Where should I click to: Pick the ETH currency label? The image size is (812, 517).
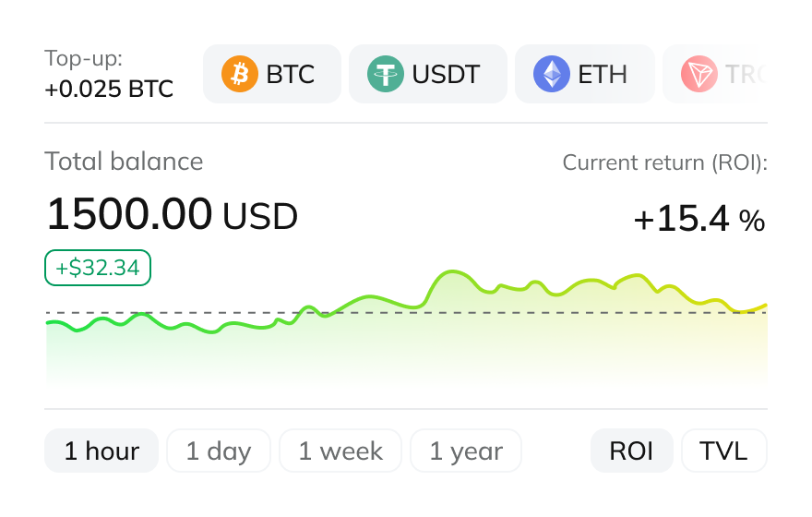603,74
